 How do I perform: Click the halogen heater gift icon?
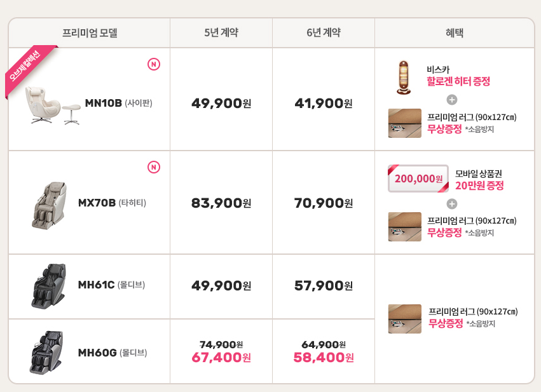coord(404,78)
